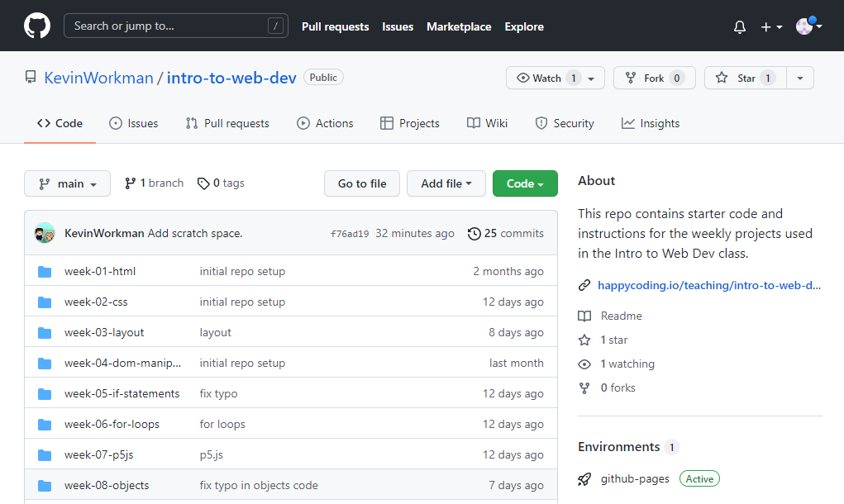View the 0 tags link

point(221,183)
